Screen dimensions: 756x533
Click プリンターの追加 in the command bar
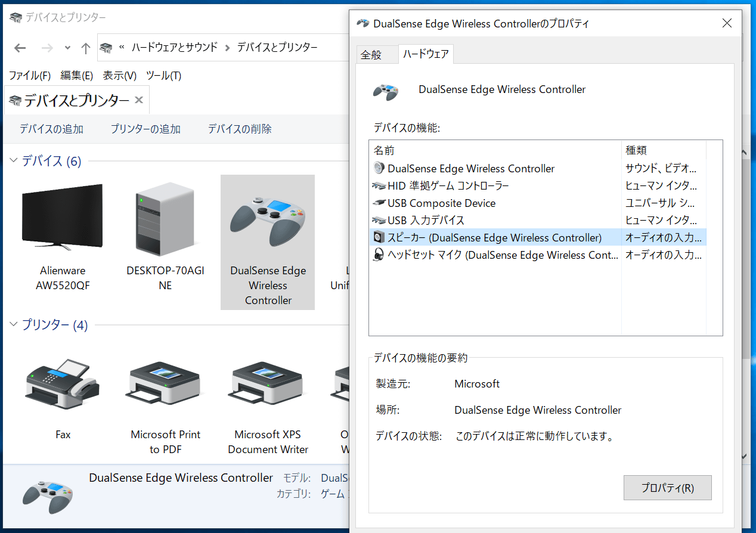pyautogui.click(x=145, y=129)
